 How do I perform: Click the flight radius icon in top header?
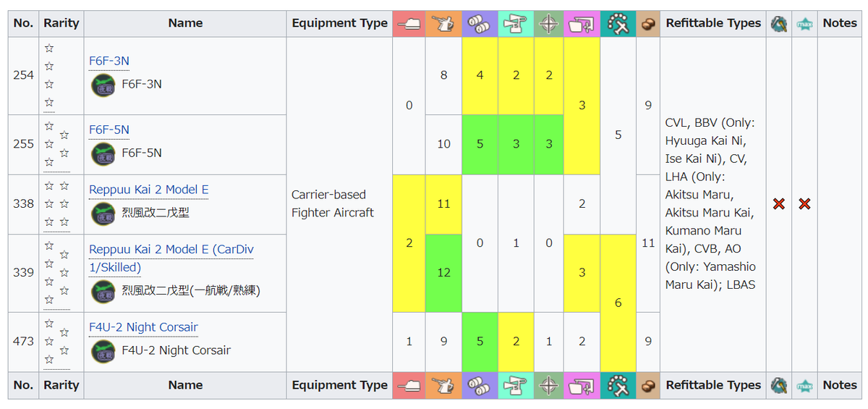[618, 23]
